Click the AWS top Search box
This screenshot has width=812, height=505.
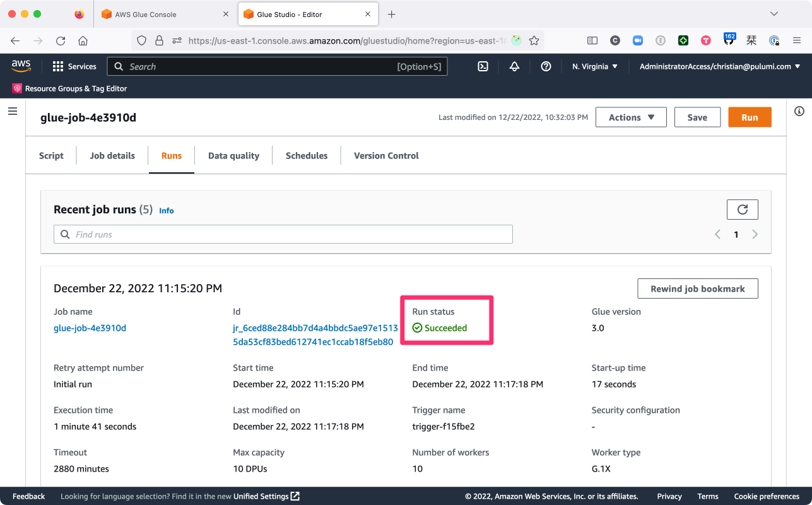point(277,66)
